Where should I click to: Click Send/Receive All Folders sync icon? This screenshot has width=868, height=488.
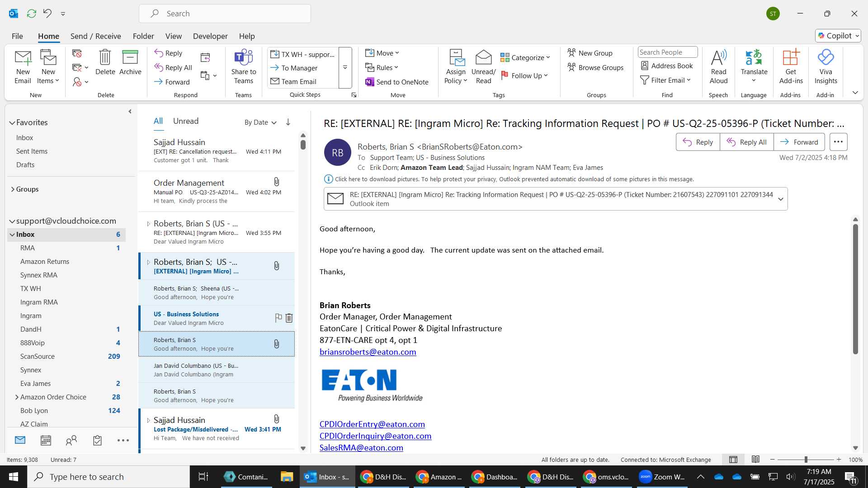[31, 14]
